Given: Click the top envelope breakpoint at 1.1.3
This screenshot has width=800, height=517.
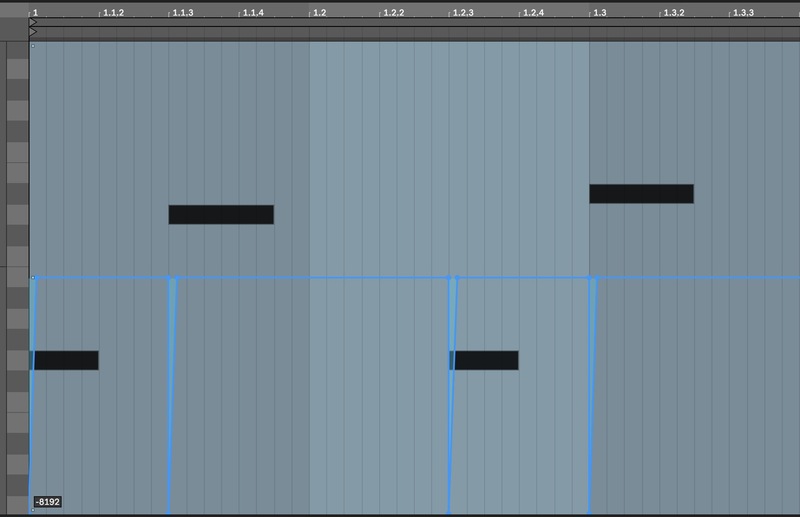Looking at the screenshot, I should 171,278.
